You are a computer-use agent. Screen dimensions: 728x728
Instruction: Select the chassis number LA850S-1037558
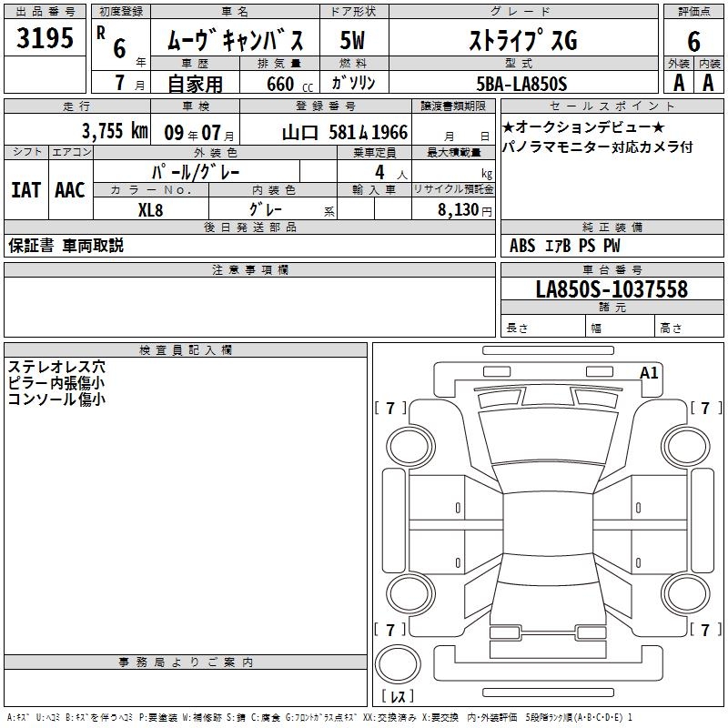(x=611, y=289)
